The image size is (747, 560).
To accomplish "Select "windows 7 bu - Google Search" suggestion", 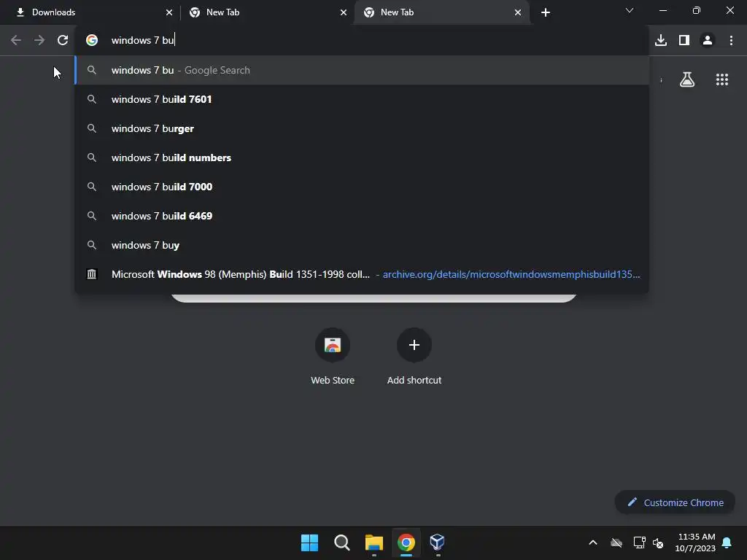I will pyautogui.click(x=362, y=70).
